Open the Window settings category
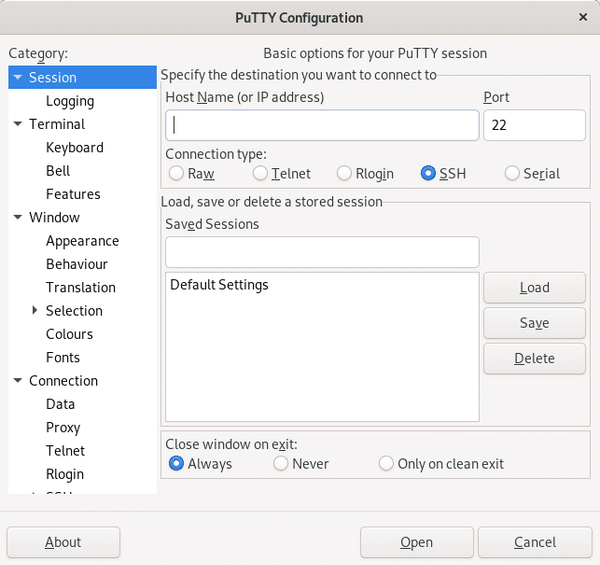Screen dimensions: 600x565 [x=54, y=218]
